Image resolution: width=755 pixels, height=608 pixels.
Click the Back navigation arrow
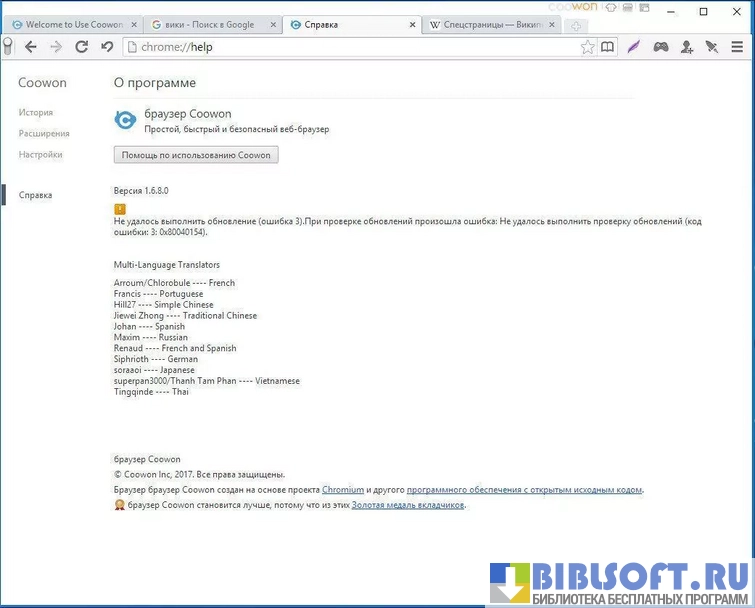pos(30,47)
